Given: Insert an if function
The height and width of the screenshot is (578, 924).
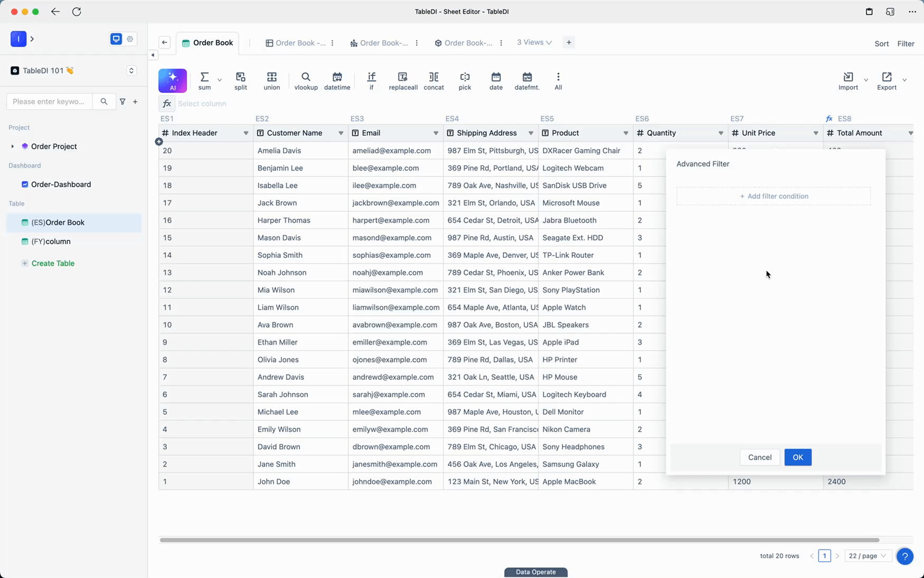Looking at the screenshot, I should (371, 81).
